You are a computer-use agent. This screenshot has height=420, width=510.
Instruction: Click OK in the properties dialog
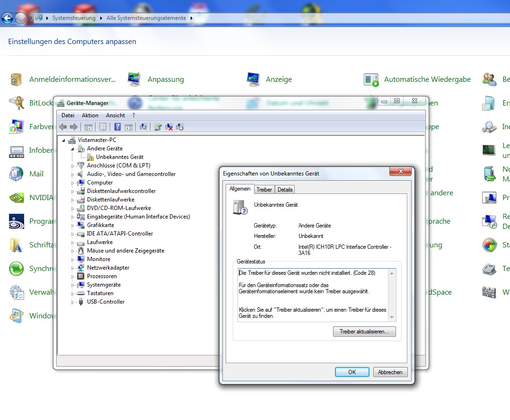coord(352,372)
